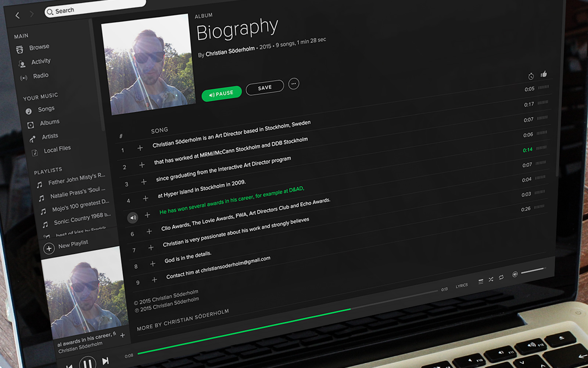Select song 'God is in the details.'
This screenshot has width=588, height=368.
pyautogui.click(x=188, y=257)
